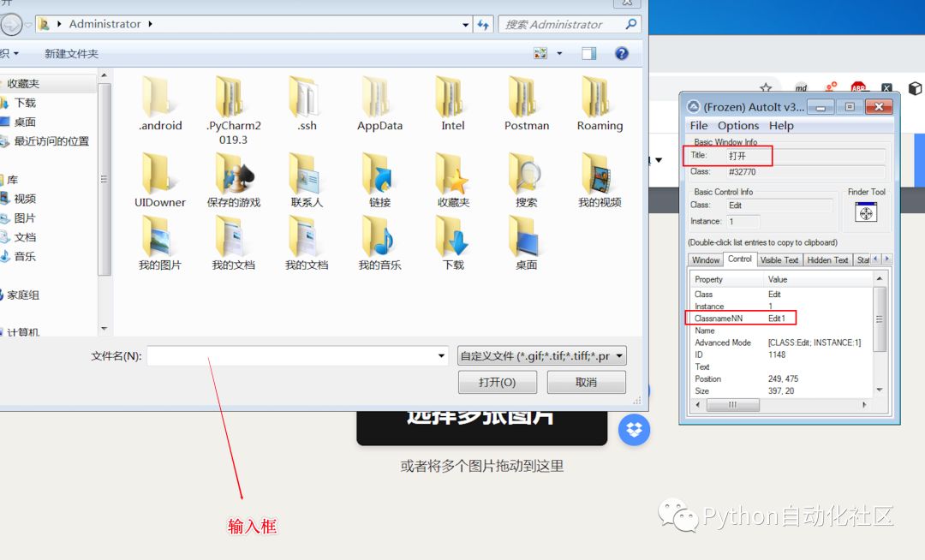Open the 下载 folder in file list
The image size is (925, 560).
pos(453,243)
